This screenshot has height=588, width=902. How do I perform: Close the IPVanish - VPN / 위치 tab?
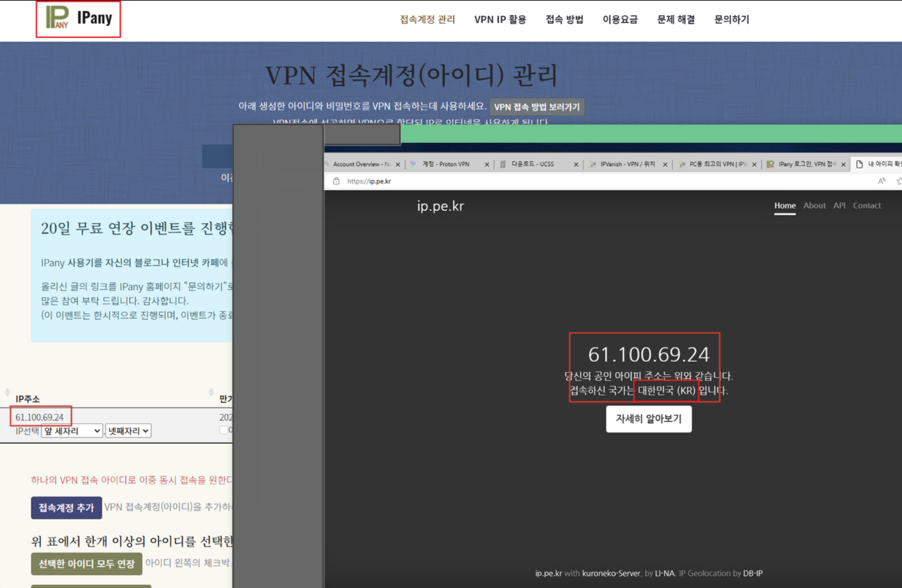click(x=665, y=165)
